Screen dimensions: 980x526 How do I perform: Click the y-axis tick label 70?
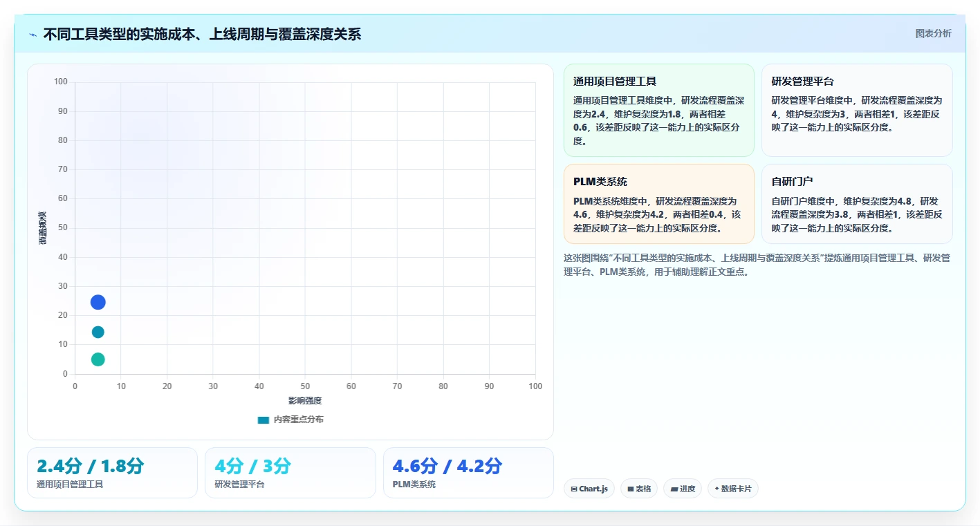point(63,169)
